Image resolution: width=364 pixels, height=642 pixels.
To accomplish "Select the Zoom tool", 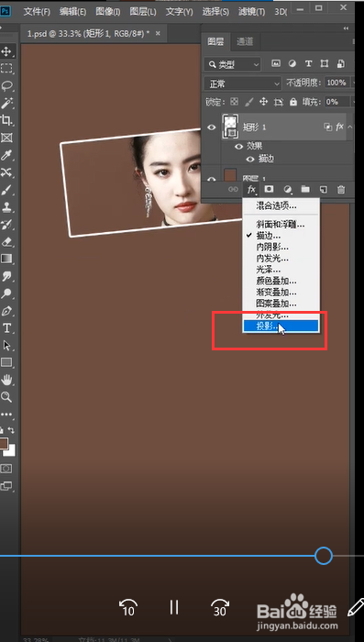I will (6, 397).
